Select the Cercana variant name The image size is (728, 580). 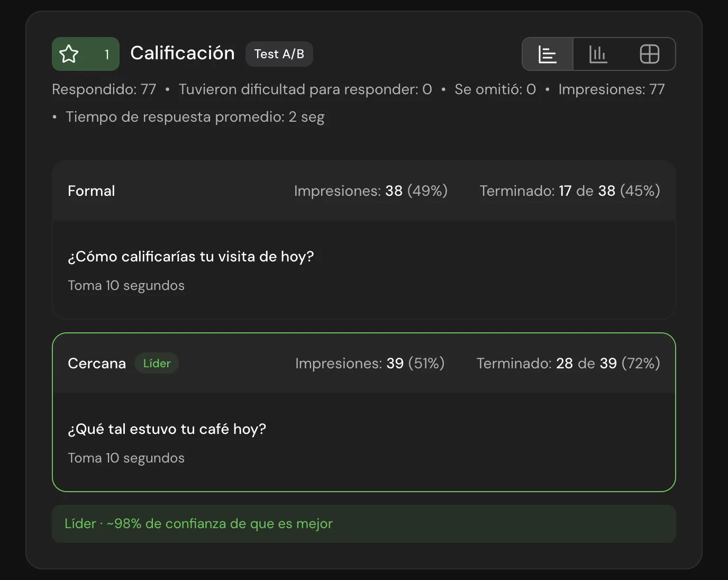pos(97,364)
